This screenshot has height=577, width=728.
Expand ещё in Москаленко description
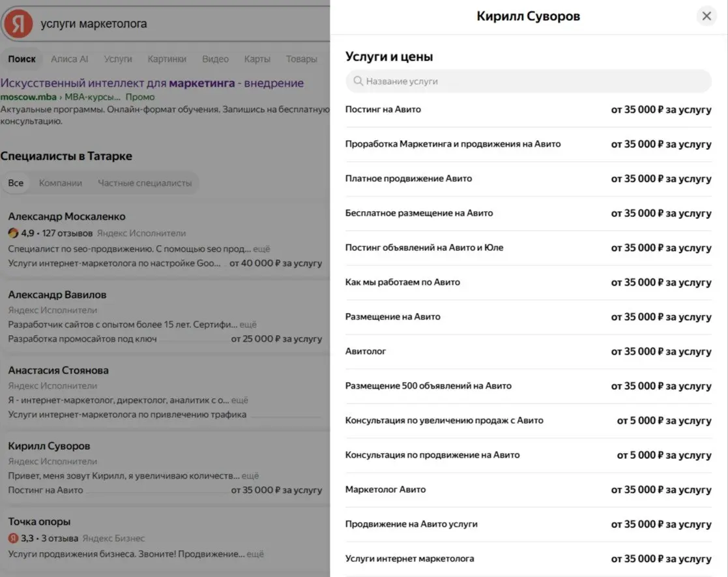(261, 249)
